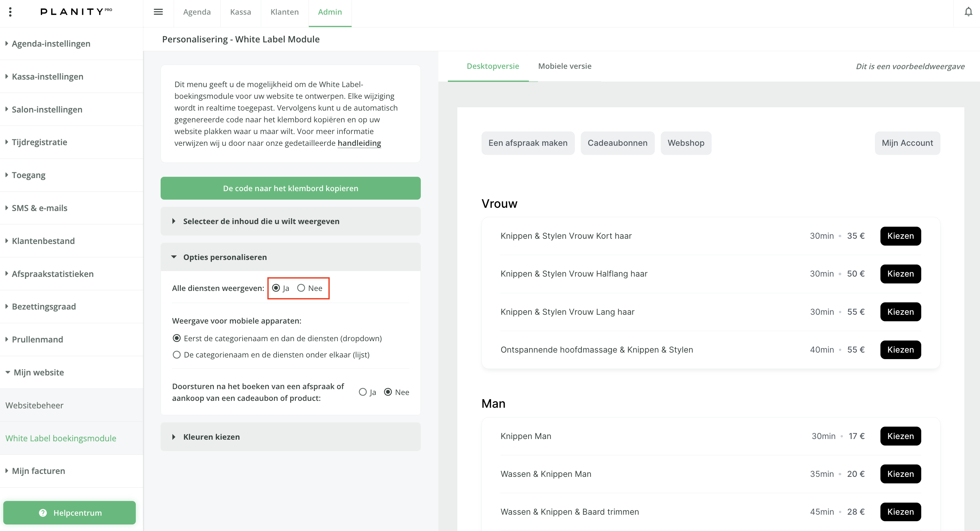Switch to Desktopversie preview
980x531 pixels.
click(493, 66)
